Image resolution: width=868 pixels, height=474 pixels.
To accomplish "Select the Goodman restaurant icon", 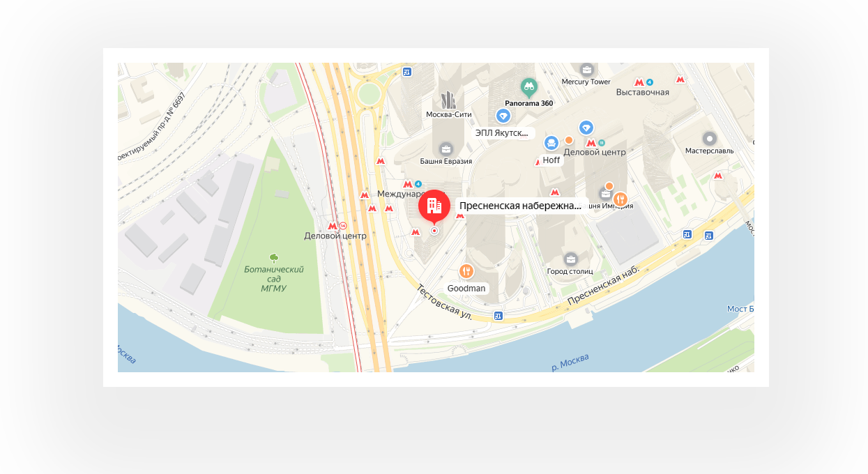I will click(467, 272).
